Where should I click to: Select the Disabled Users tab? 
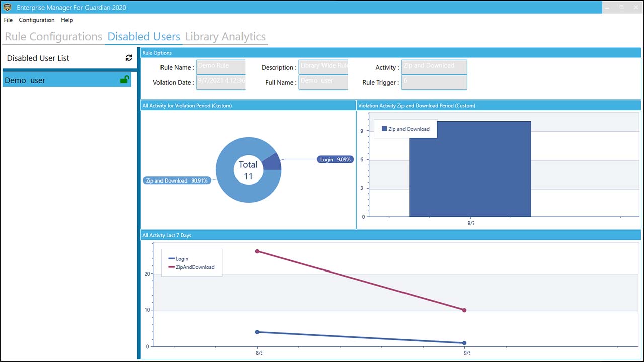pyautogui.click(x=143, y=37)
